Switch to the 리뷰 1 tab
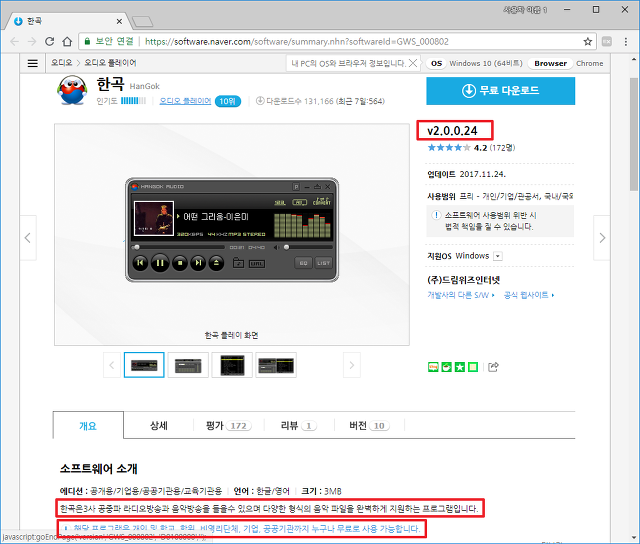 tap(299, 426)
